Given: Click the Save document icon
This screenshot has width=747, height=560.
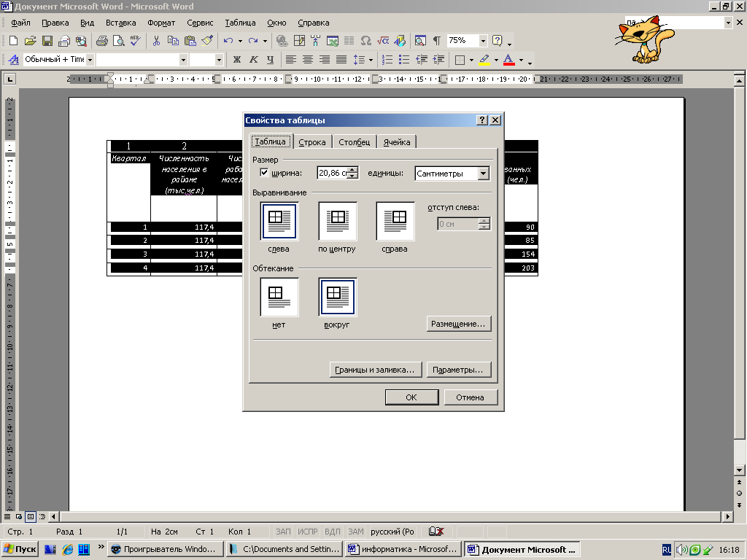Looking at the screenshot, I should (x=47, y=41).
